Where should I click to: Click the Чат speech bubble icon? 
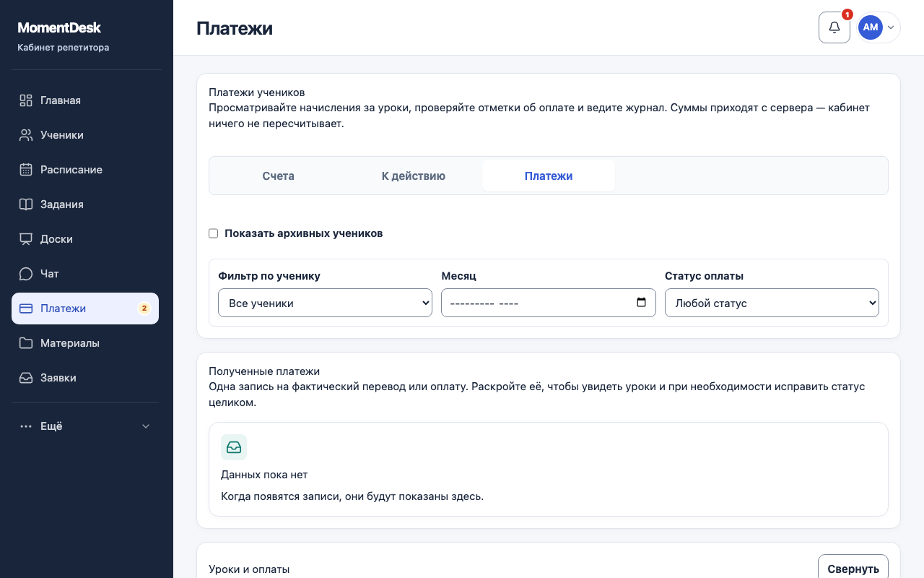[26, 274]
